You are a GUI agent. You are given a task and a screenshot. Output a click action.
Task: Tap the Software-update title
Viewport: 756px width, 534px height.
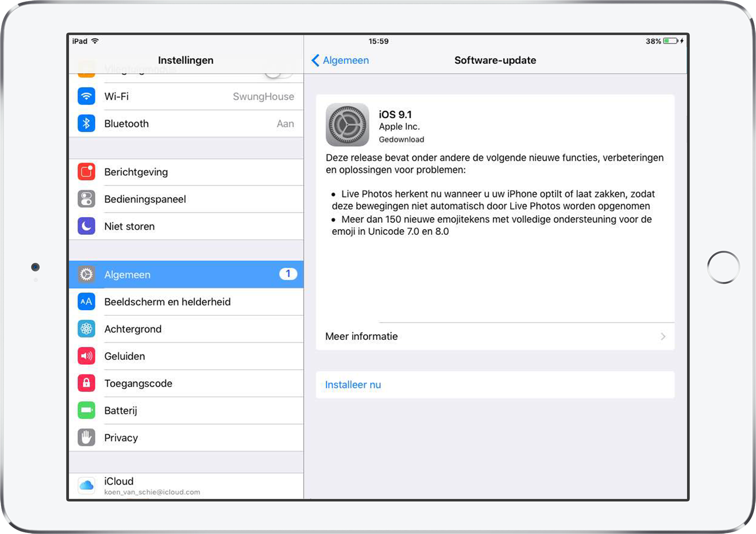tap(495, 60)
